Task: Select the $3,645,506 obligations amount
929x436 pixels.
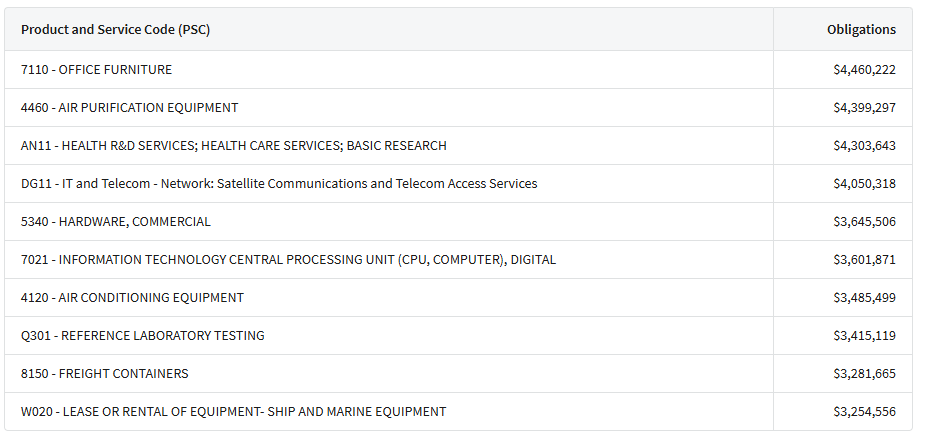Action: pos(864,222)
